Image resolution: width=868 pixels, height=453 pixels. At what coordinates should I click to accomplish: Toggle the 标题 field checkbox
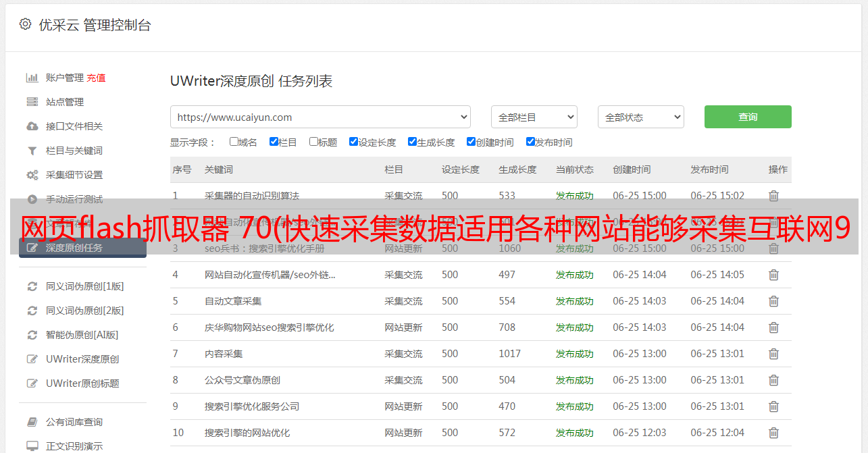(313, 142)
